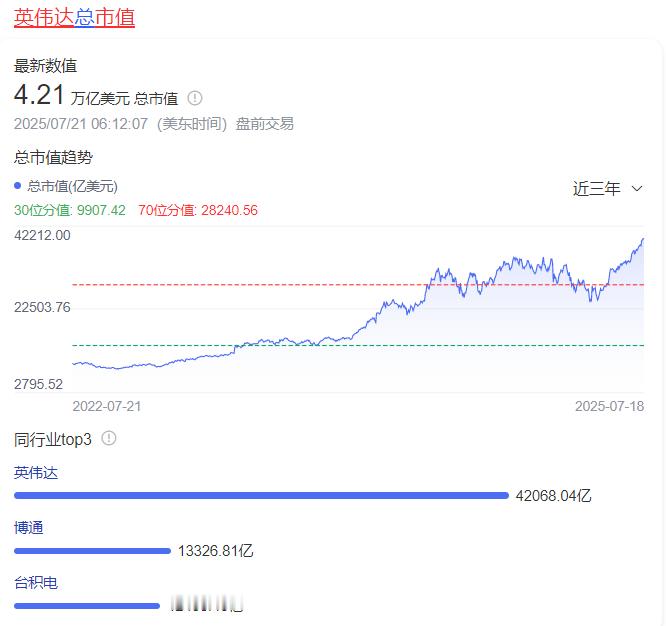Viewport: 666px width, 626px height.
Task: Click the 博通 market cap bar
Action: pos(92,551)
